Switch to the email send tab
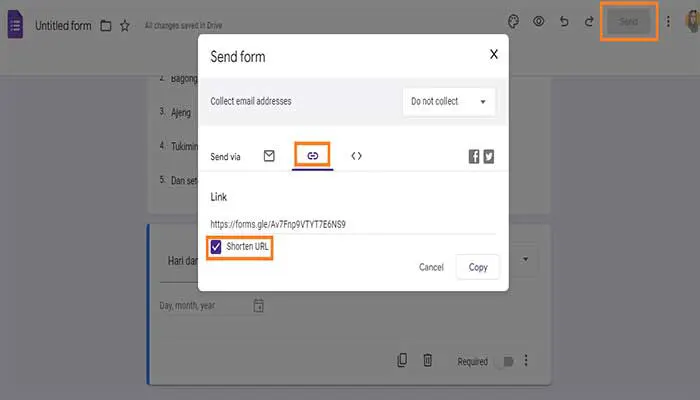The image size is (700, 400). tap(269, 156)
